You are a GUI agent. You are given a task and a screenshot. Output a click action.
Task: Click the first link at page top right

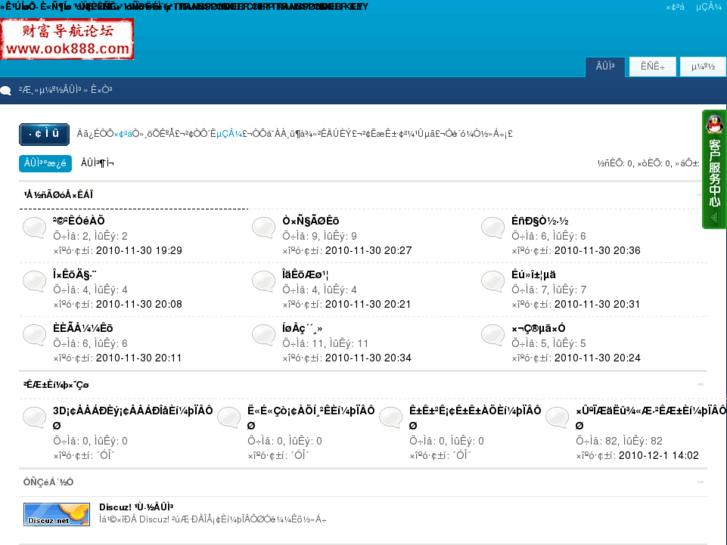click(x=675, y=7)
